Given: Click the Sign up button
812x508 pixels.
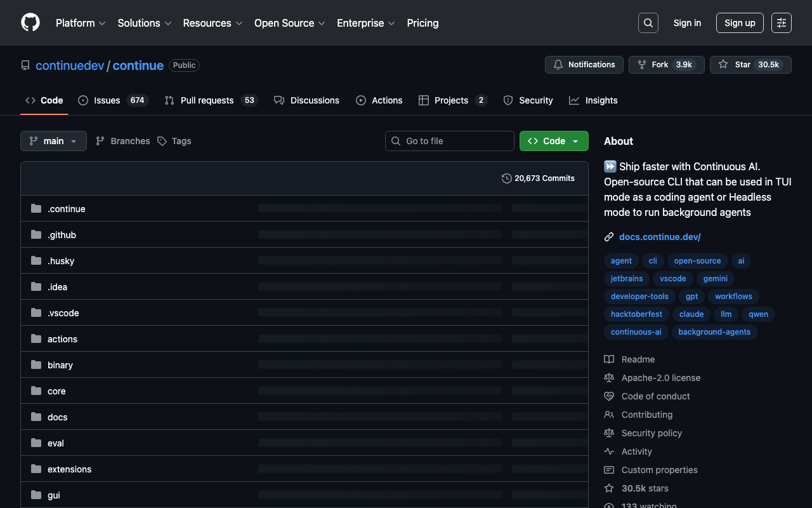Looking at the screenshot, I should coord(740,23).
